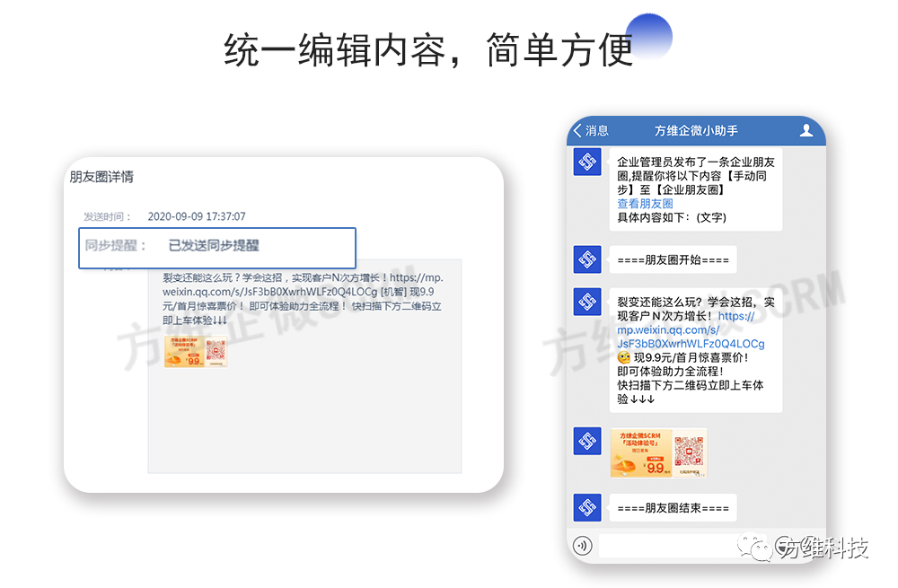Click the QR code thumbnail in 朋友圈详情
Viewport: 898px width, 588px height.
click(216, 352)
